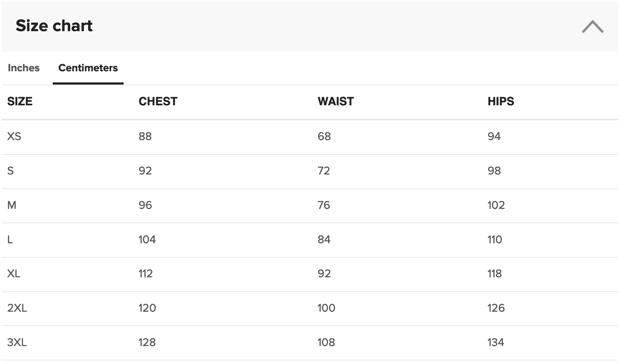Click the Size chart heading
Image resolution: width=620 pixels, height=364 pixels.
point(54,26)
